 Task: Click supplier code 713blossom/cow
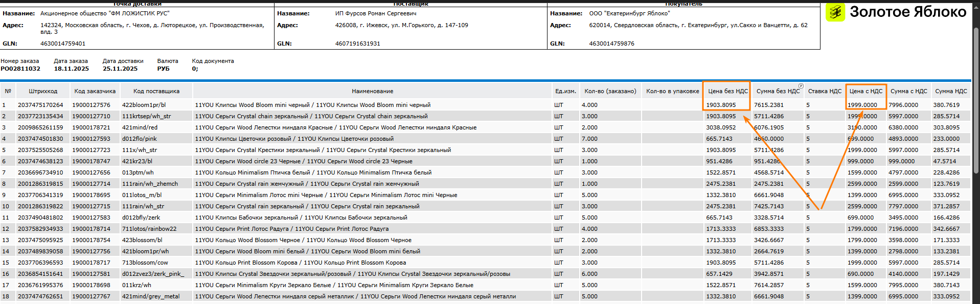145,263
